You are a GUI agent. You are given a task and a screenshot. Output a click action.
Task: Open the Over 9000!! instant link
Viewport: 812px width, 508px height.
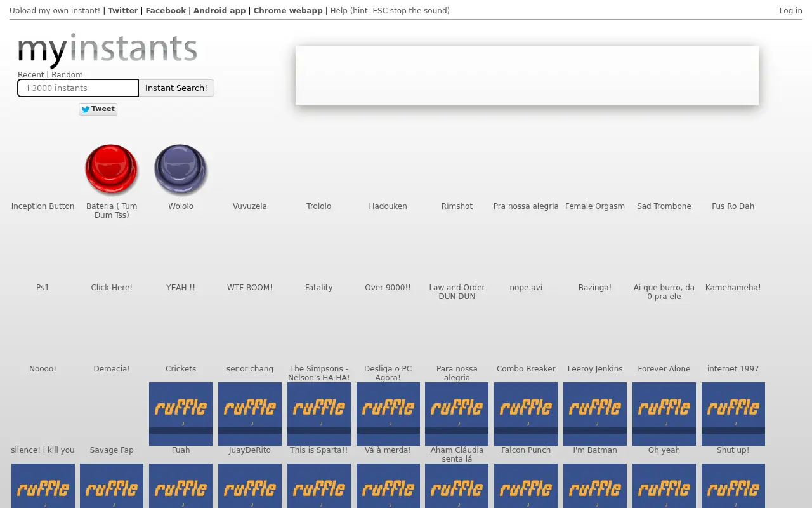pyautogui.click(x=388, y=288)
